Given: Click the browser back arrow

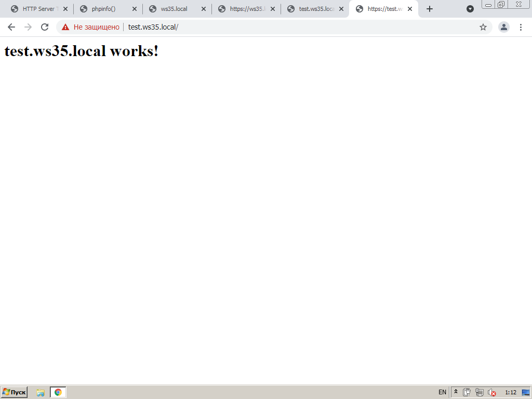Looking at the screenshot, I should tap(11, 27).
